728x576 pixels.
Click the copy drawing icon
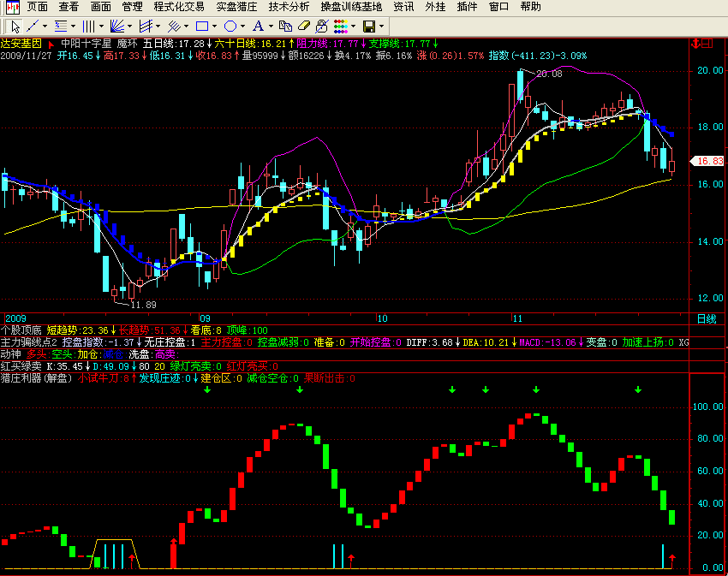pos(286,26)
